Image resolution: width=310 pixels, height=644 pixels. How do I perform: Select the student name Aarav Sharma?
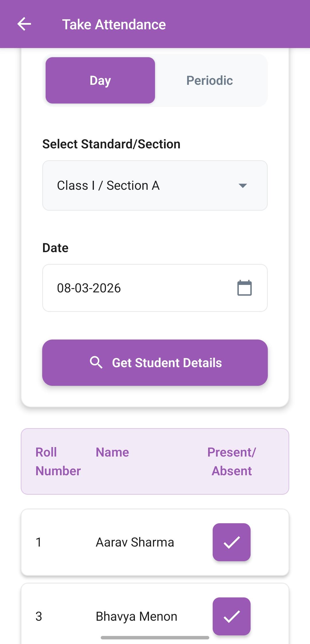(x=135, y=542)
